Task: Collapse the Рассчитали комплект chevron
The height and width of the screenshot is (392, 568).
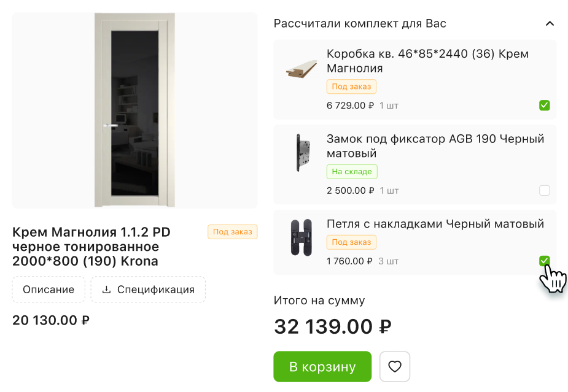Action: point(550,24)
